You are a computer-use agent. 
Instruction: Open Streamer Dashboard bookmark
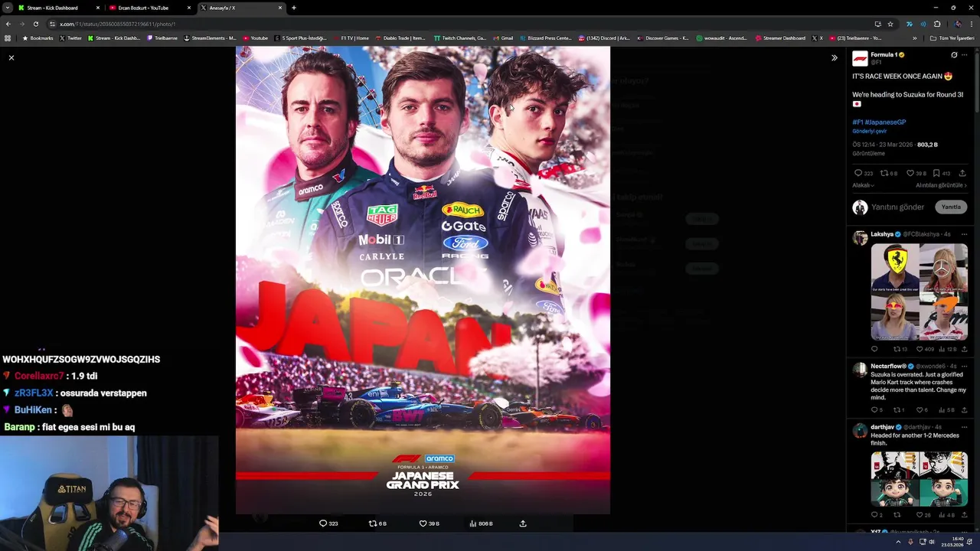[x=780, y=38]
